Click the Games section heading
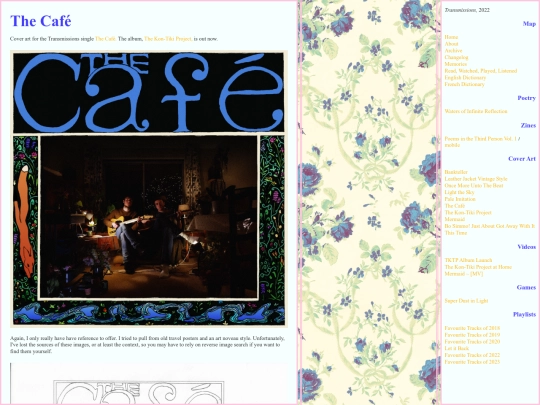The image size is (540, 405). coord(526,288)
